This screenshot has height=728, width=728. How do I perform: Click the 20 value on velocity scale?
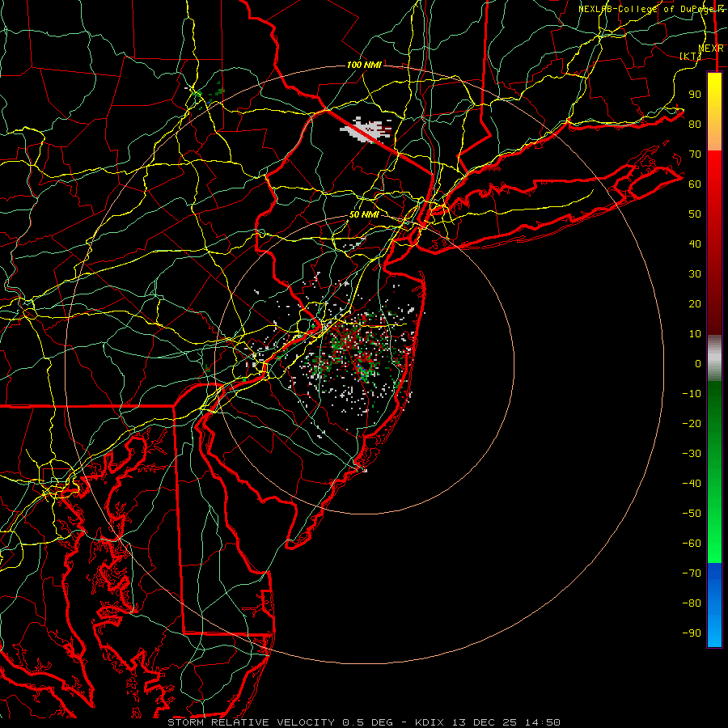[695, 303]
